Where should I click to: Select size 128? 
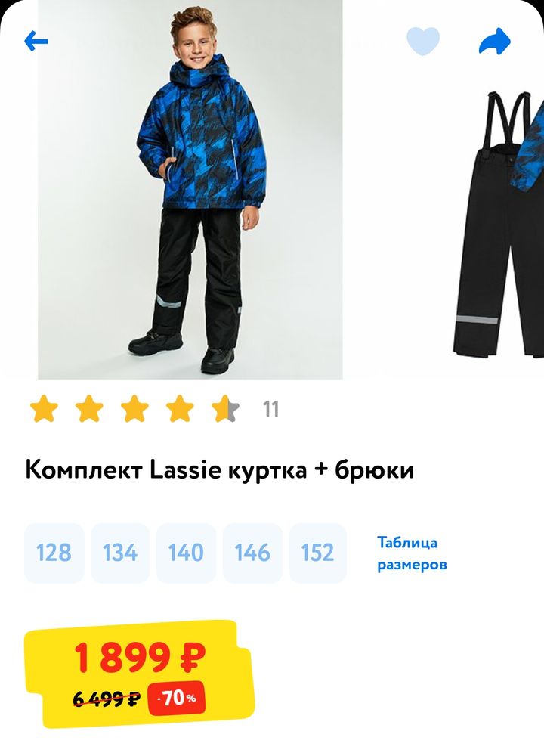(54, 553)
